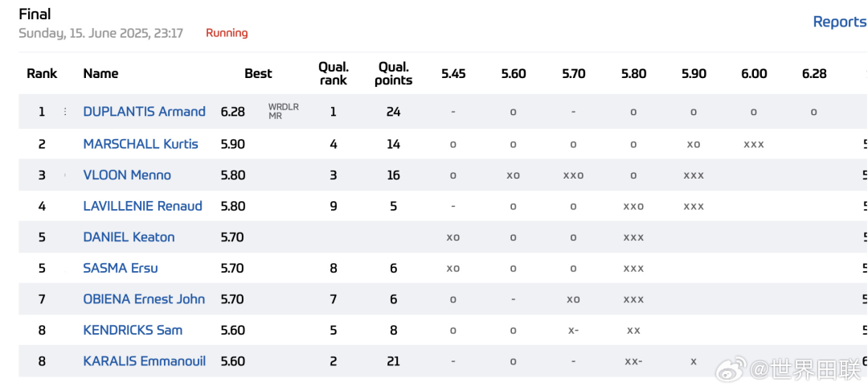
Task: Click DANIEL Keaton name link
Action: [x=129, y=237]
